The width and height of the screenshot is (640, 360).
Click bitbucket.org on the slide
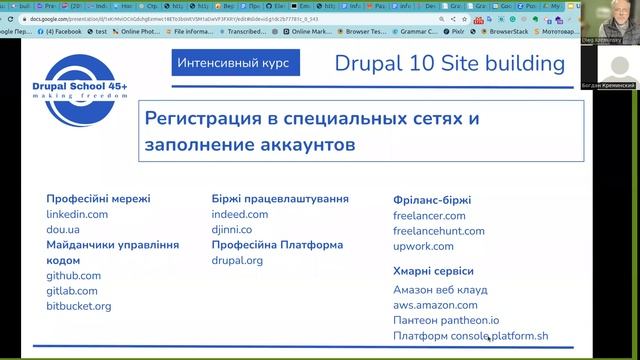(x=79, y=307)
